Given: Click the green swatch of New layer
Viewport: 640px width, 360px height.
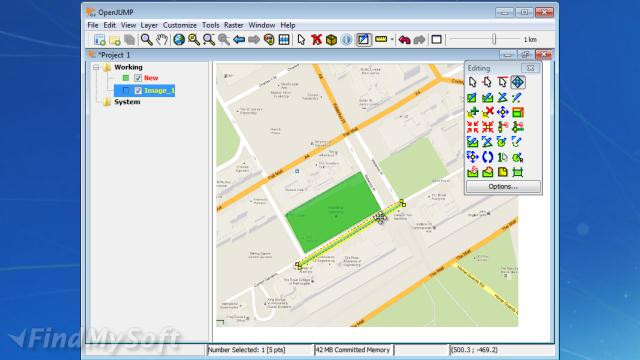Looking at the screenshot, I should 126,78.
